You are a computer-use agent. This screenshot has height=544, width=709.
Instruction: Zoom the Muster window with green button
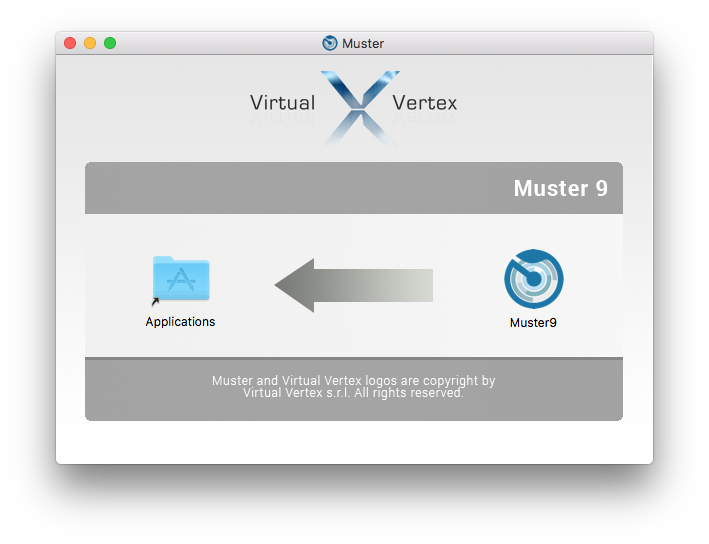coord(110,43)
